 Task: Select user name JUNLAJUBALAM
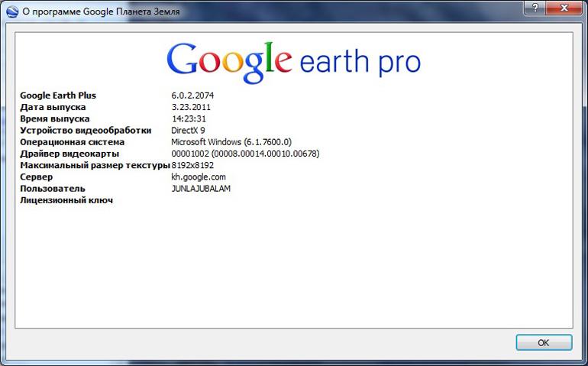[x=201, y=189]
